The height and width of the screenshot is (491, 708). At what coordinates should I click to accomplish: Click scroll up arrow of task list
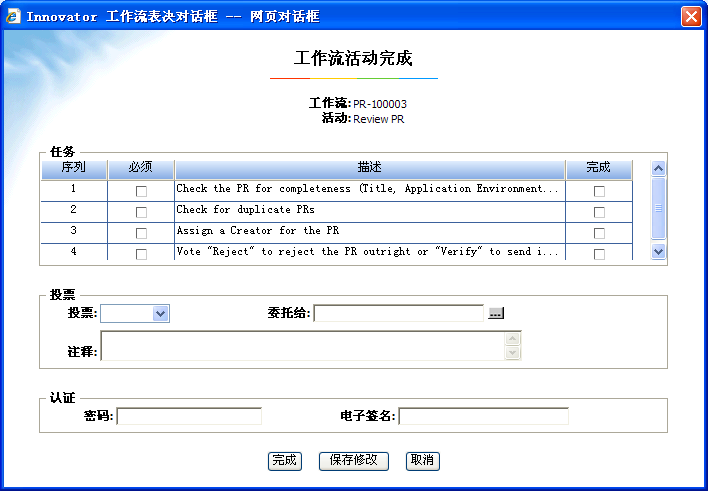[658, 168]
